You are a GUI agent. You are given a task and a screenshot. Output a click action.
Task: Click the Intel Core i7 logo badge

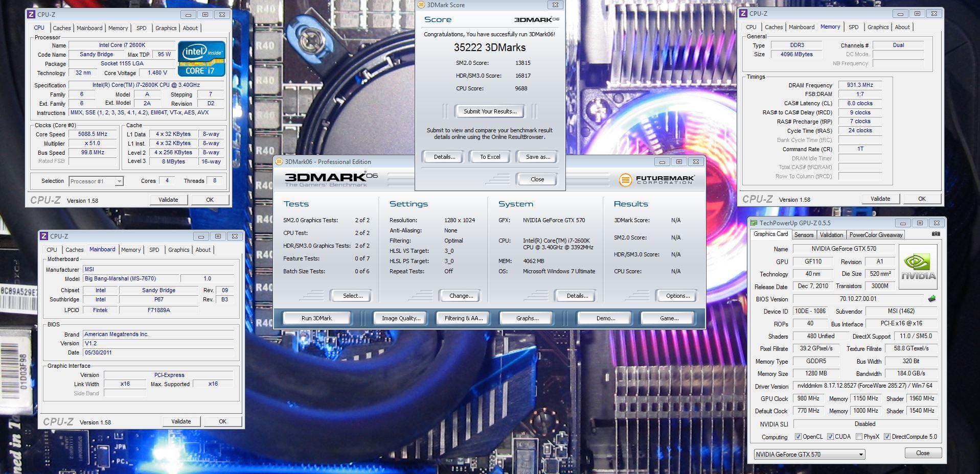pos(201,59)
